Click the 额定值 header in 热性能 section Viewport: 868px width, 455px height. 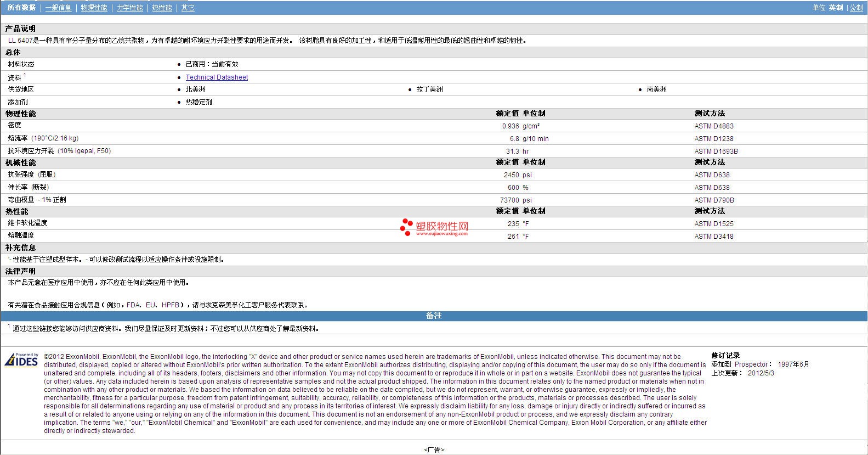point(507,211)
